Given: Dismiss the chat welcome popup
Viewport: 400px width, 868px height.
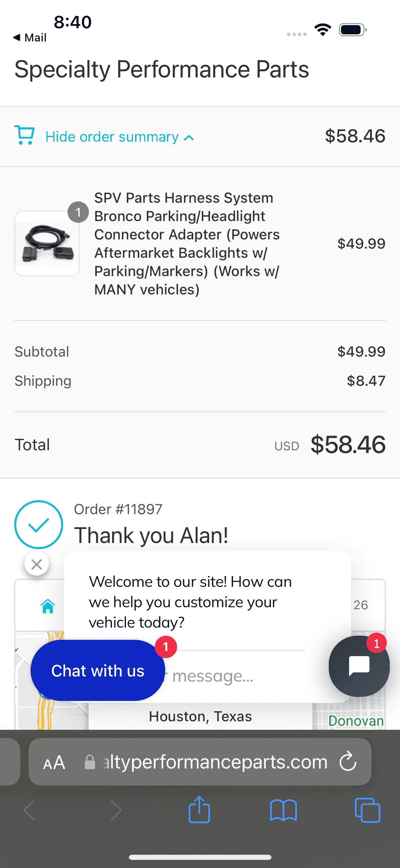Looking at the screenshot, I should coord(37,564).
